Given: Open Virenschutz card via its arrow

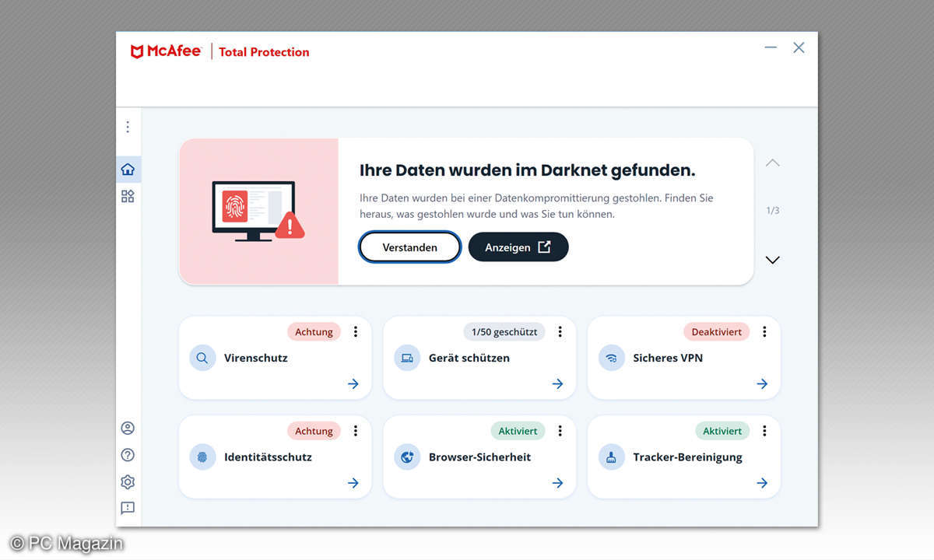Looking at the screenshot, I should 353,383.
